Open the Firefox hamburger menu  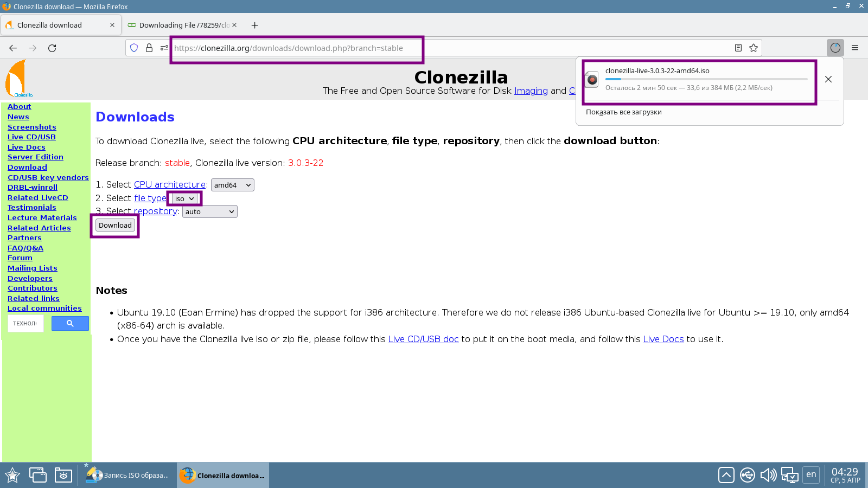point(855,48)
